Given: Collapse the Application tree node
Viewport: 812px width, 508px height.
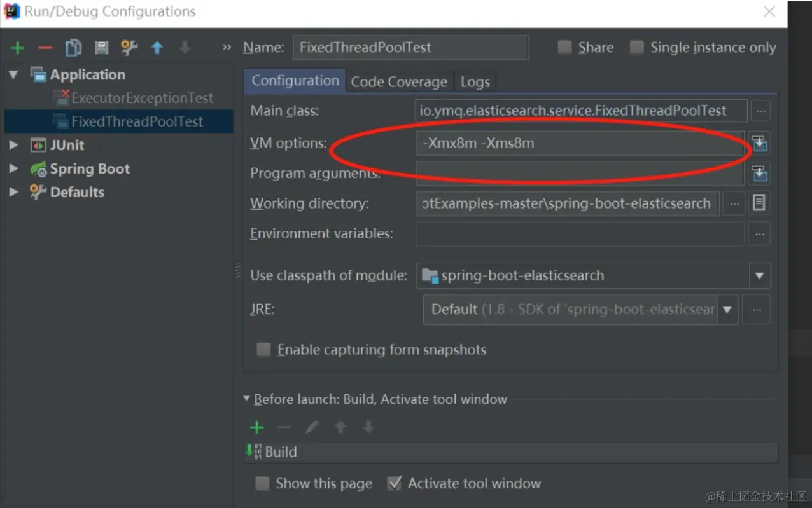Looking at the screenshot, I should [13, 75].
